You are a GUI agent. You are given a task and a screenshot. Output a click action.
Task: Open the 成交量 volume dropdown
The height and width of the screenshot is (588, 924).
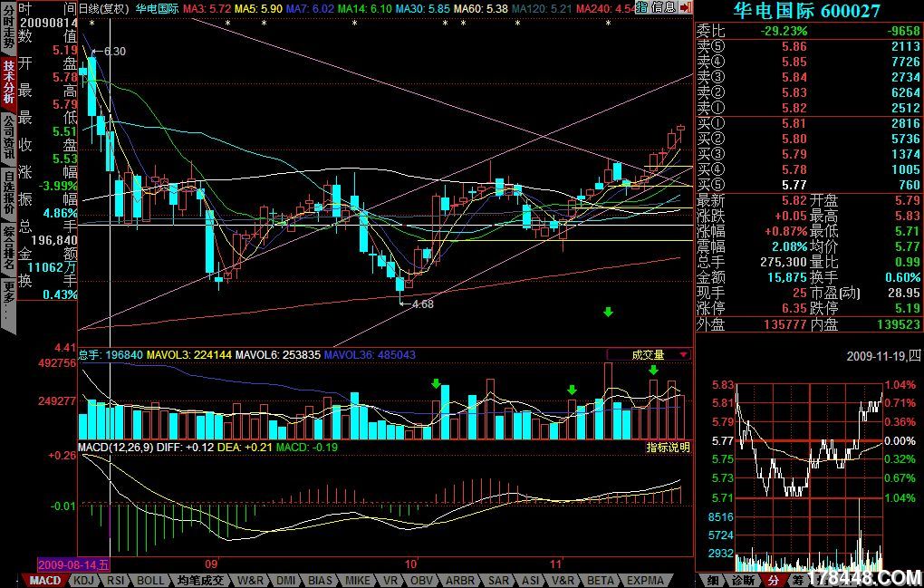(653, 355)
